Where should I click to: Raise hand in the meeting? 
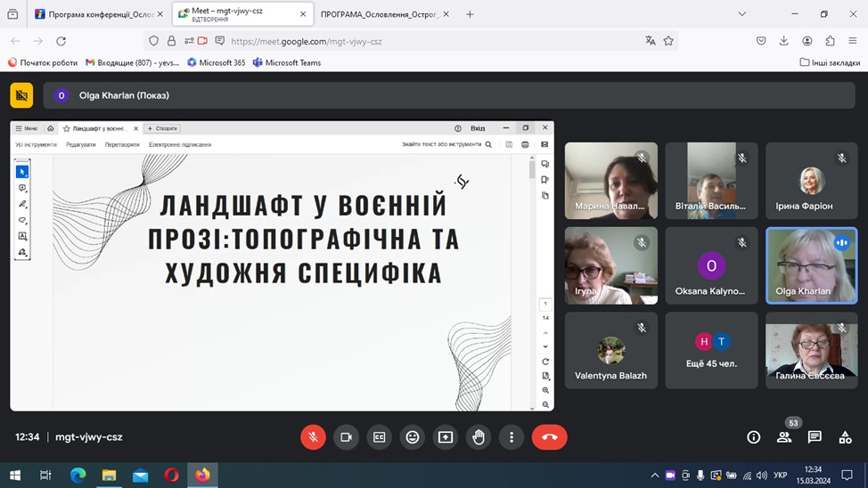[x=479, y=437]
